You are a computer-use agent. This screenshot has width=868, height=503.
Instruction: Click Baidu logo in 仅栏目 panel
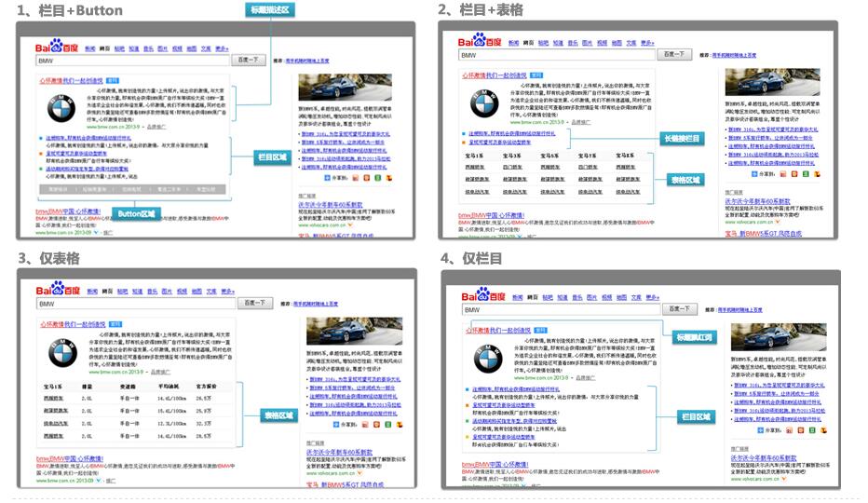[483, 294]
